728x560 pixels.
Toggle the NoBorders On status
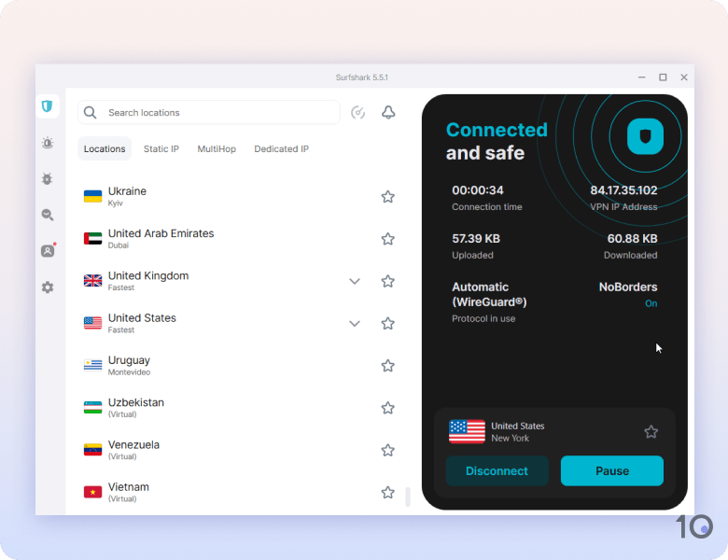click(x=651, y=303)
